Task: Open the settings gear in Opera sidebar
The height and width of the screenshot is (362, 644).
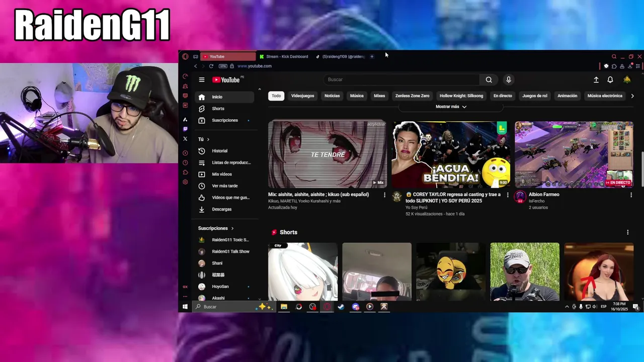Action: click(185, 182)
